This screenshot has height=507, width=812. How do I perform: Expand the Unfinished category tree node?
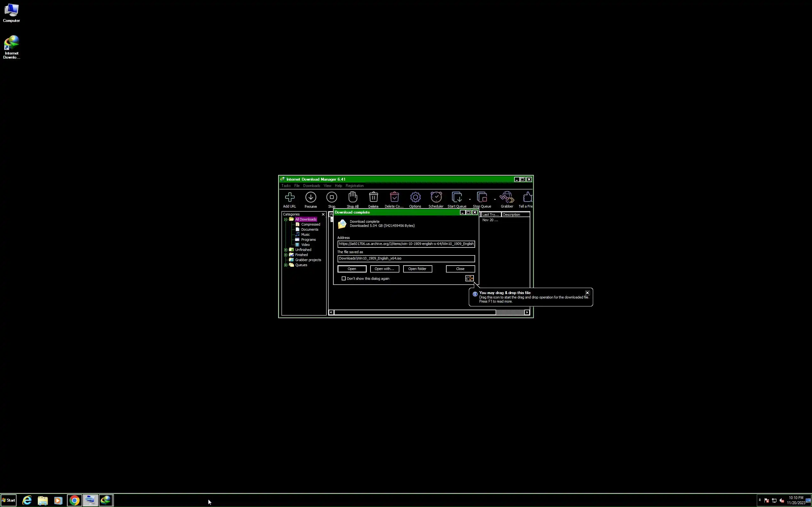[286, 250]
